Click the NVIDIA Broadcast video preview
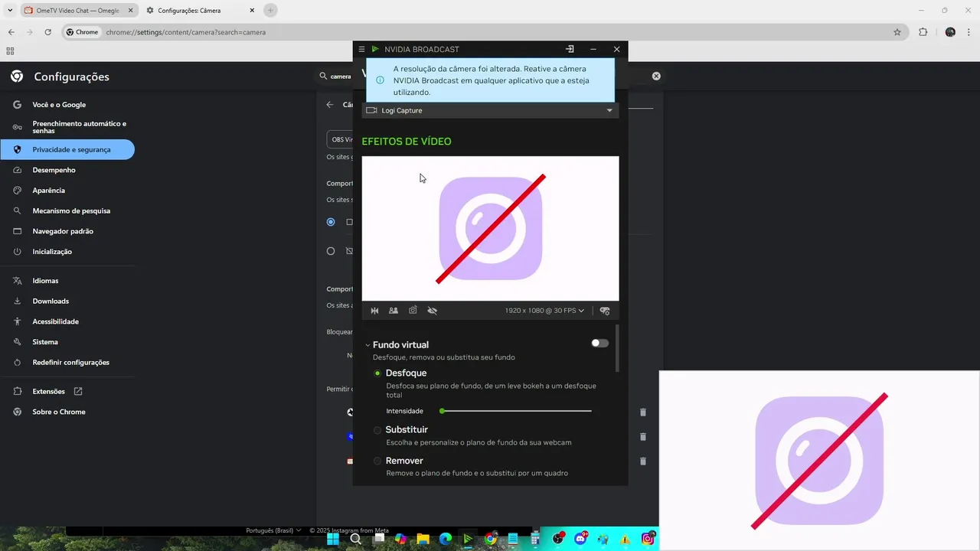980x551 pixels. (490, 229)
